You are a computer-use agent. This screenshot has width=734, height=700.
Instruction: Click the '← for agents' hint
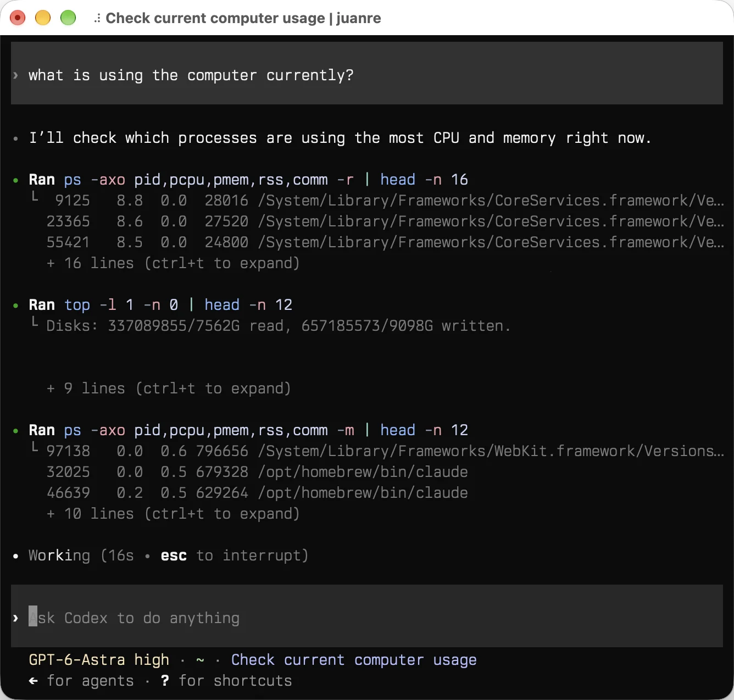tap(81, 681)
